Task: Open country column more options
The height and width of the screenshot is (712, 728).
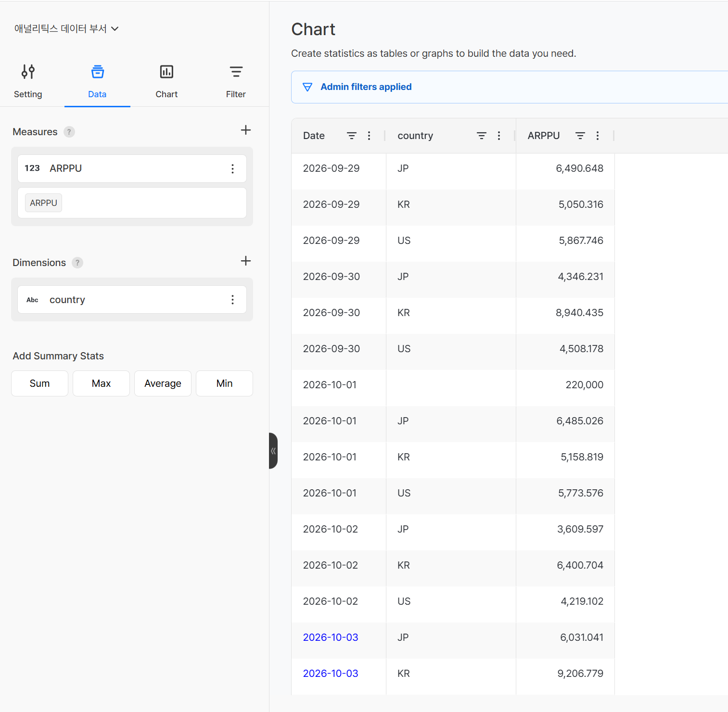Action: point(499,136)
